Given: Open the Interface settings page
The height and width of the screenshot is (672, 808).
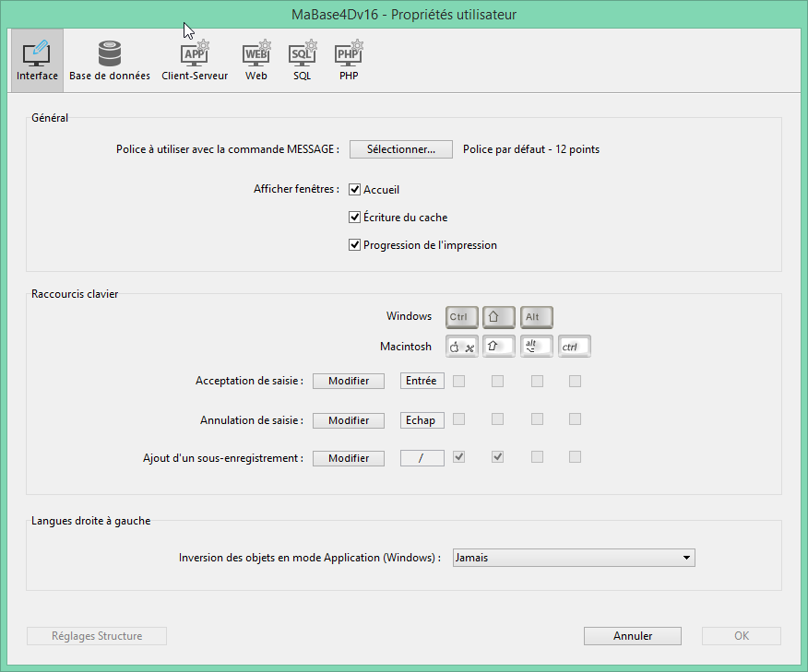Looking at the screenshot, I should pyautogui.click(x=37, y=61).
